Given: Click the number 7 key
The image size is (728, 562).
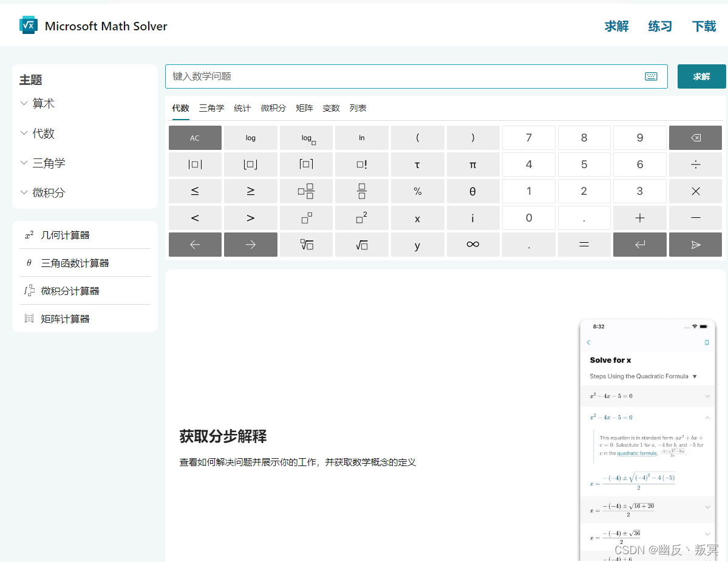Looking at the screenshot, I should [x=528, y=138].
